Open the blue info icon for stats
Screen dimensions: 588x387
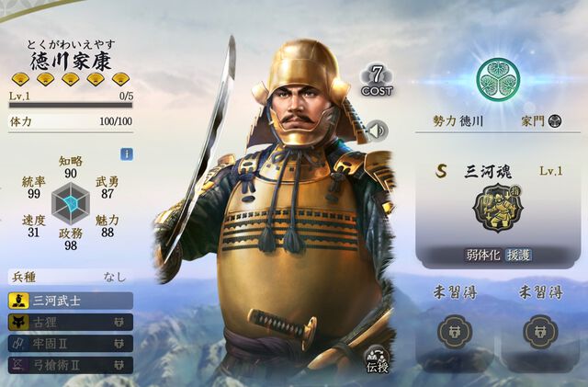click(127, 154)
